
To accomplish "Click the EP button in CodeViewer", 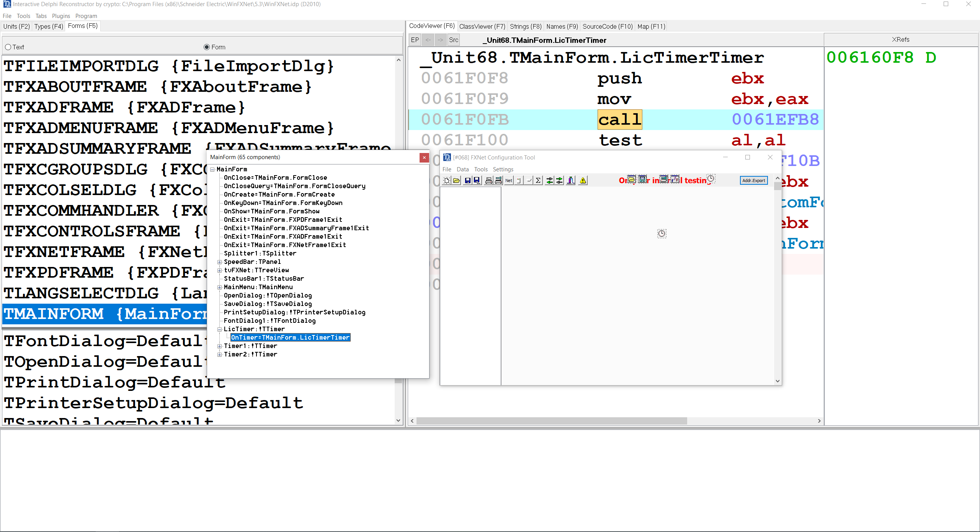I will click(x=415, y=40).
